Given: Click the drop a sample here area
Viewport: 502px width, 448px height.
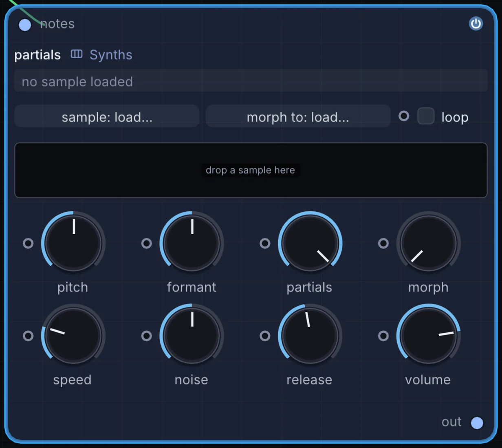Looking at the screenshot, I should click(251, 170).
